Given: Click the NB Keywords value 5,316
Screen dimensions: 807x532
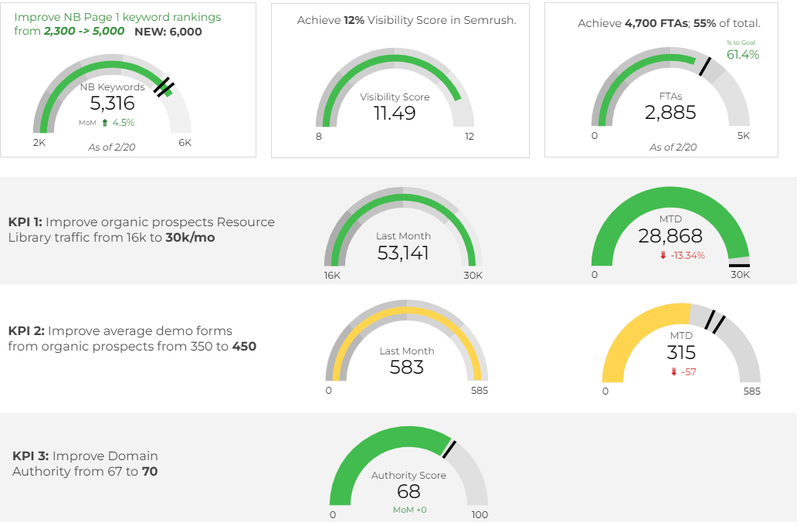Looking at the screenshot, I should coord(112,103).
